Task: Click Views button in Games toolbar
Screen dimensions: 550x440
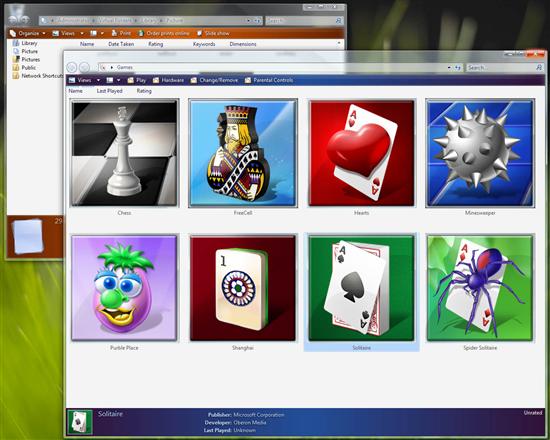Action: [80, 80]
